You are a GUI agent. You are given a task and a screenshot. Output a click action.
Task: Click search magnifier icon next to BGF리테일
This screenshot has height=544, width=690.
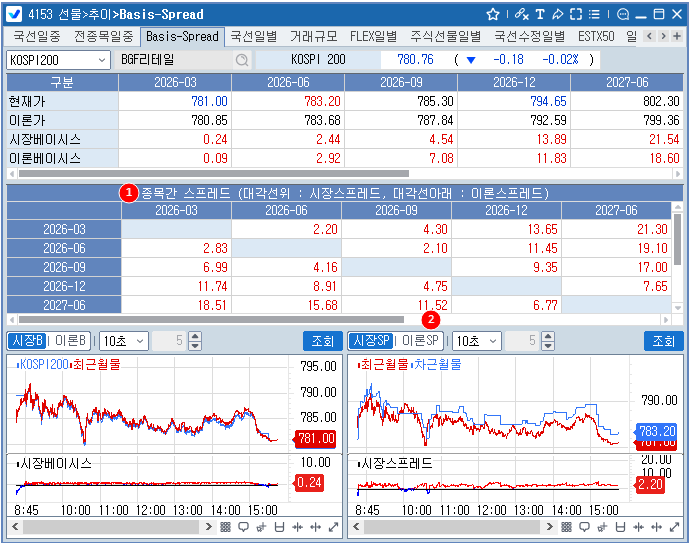(241, 60)
